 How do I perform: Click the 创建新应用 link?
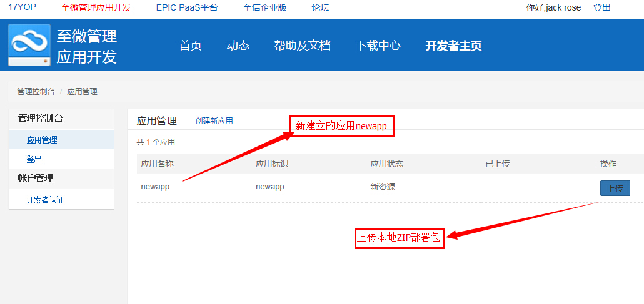pyautogui.click(x=214, y=121)
